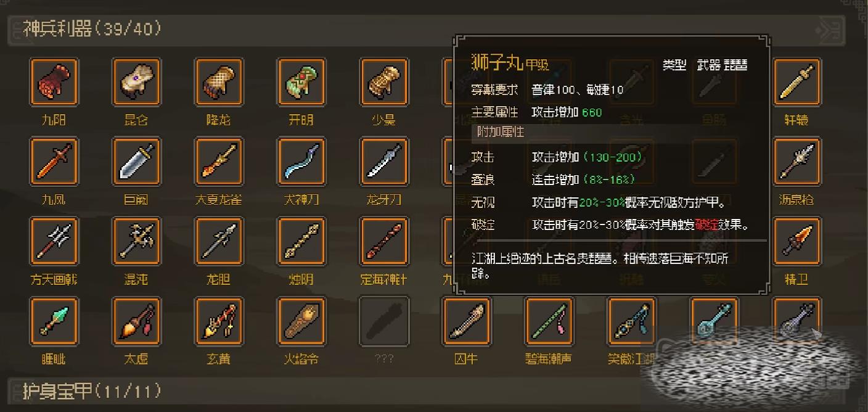Choose the 开明 green glove icon
The width and height of the screenshot is (868, 412).
tap(301, 82)
